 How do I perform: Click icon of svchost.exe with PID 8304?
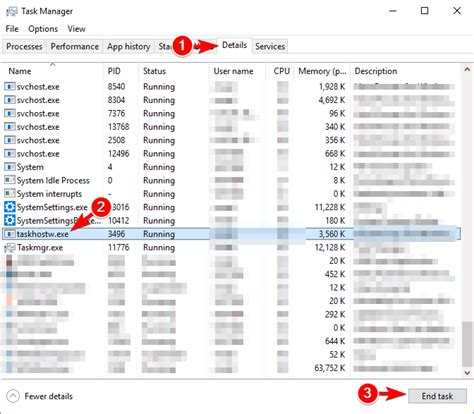tap(10, 100)
